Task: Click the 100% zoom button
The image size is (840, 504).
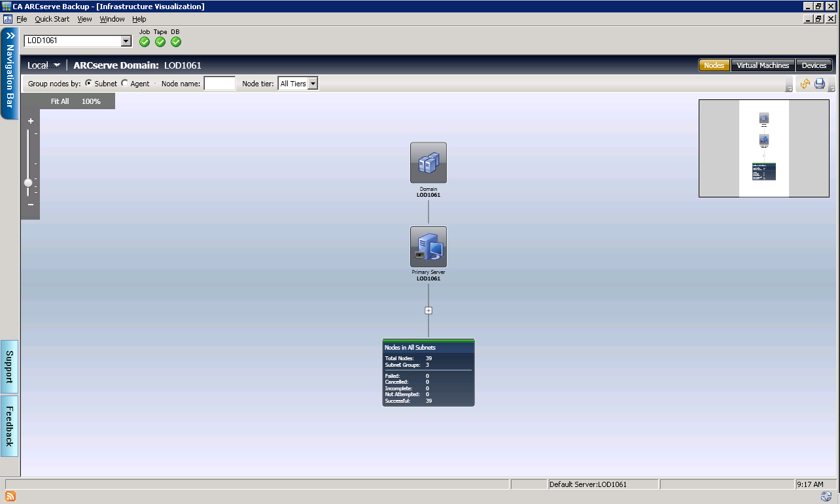Action: tap(90, 101)
